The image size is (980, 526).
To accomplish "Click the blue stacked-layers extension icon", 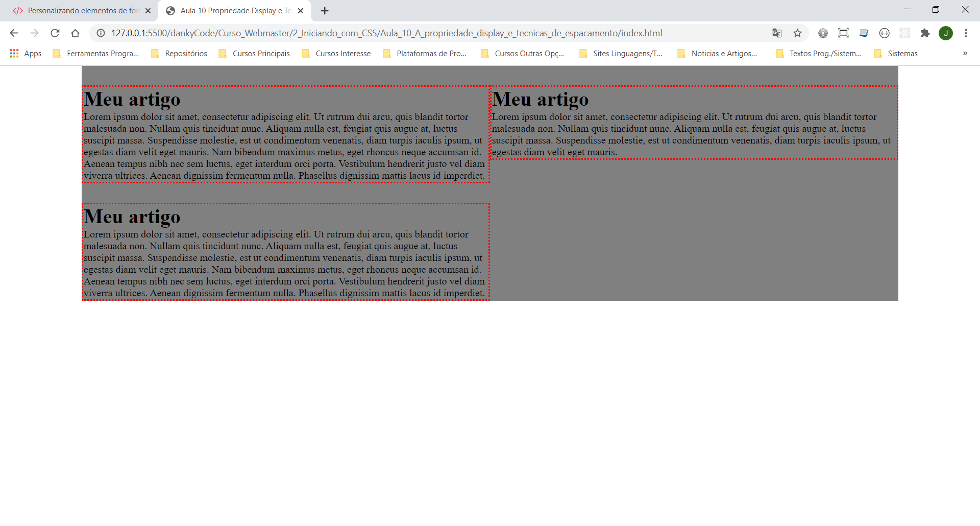I will 864,33.
